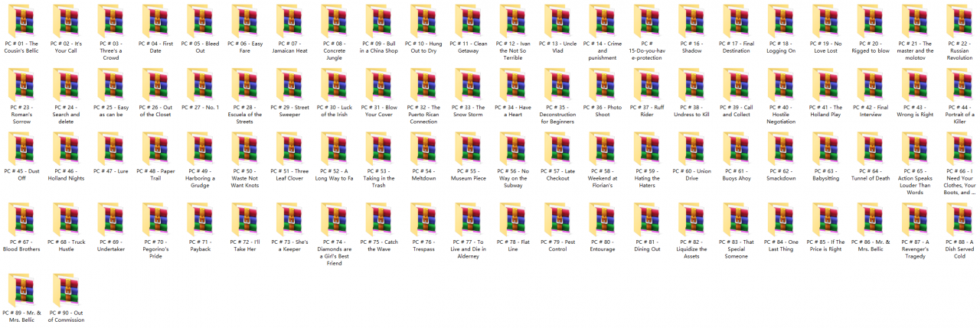
Task: Select the PC # 40 Hostile Negotiation folder
Action: click(x=781, y=85)
